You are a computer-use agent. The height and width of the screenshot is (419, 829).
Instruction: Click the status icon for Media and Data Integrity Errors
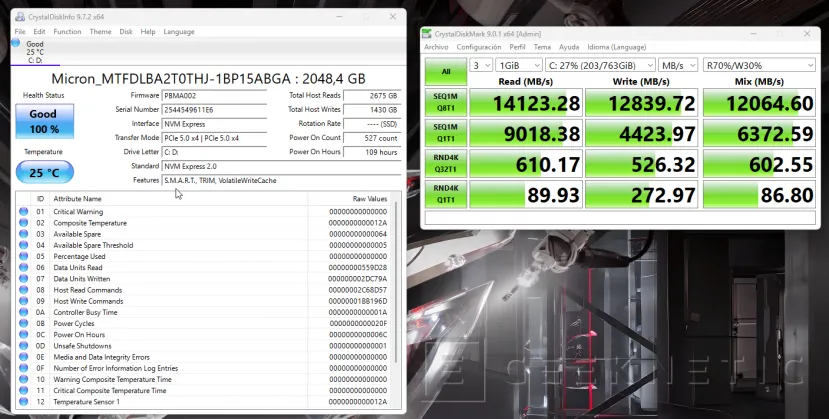coord(23,357)
